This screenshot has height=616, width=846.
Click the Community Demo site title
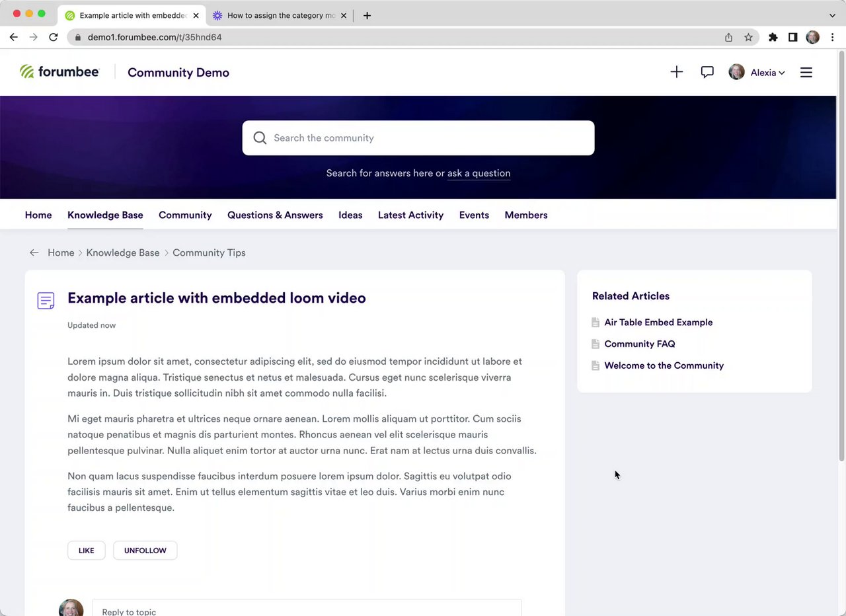pos(178,73)
